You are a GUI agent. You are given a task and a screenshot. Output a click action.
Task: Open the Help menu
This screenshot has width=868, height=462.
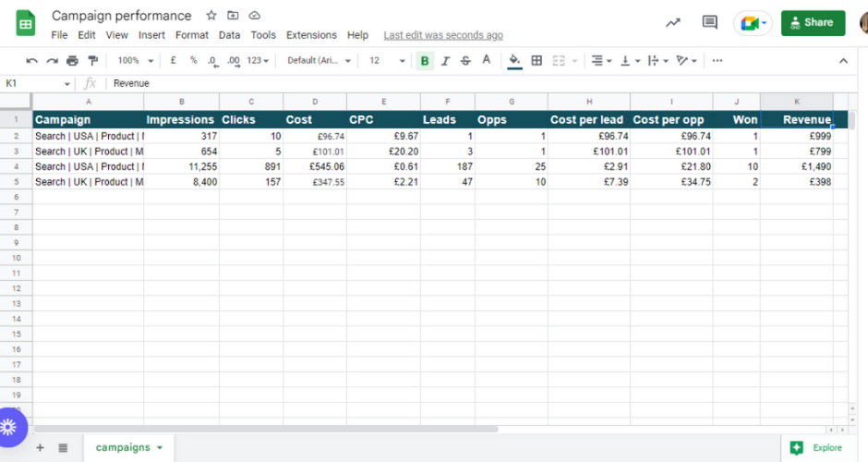click(x=357, y=35)
